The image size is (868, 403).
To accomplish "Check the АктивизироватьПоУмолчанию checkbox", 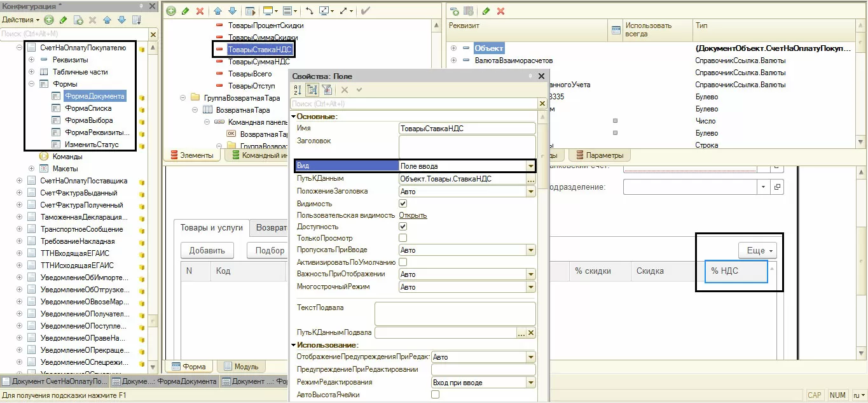I will 403,262.
